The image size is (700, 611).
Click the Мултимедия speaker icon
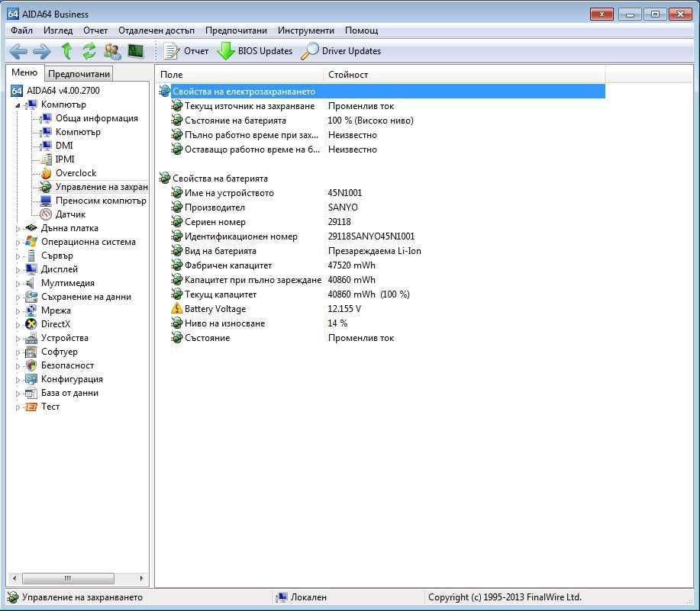point(31,283)
